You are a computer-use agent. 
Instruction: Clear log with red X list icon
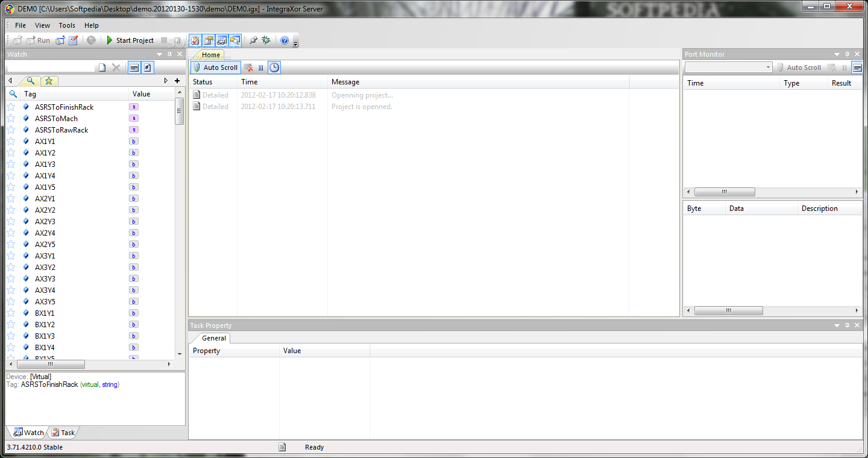click(x=248, y=67)
